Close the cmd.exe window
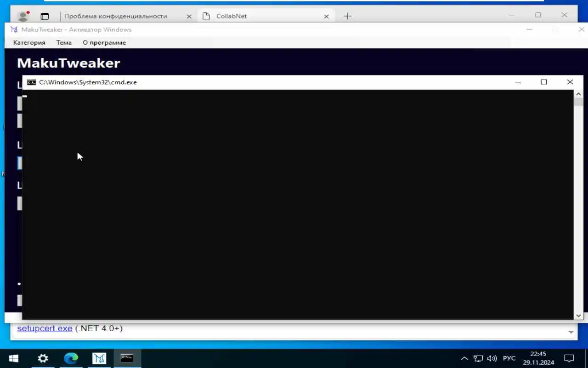 coord(570,82)
